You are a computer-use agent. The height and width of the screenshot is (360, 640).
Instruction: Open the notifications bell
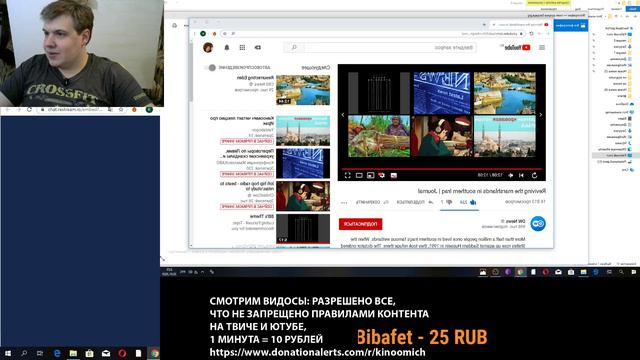[x=227, y=48]
